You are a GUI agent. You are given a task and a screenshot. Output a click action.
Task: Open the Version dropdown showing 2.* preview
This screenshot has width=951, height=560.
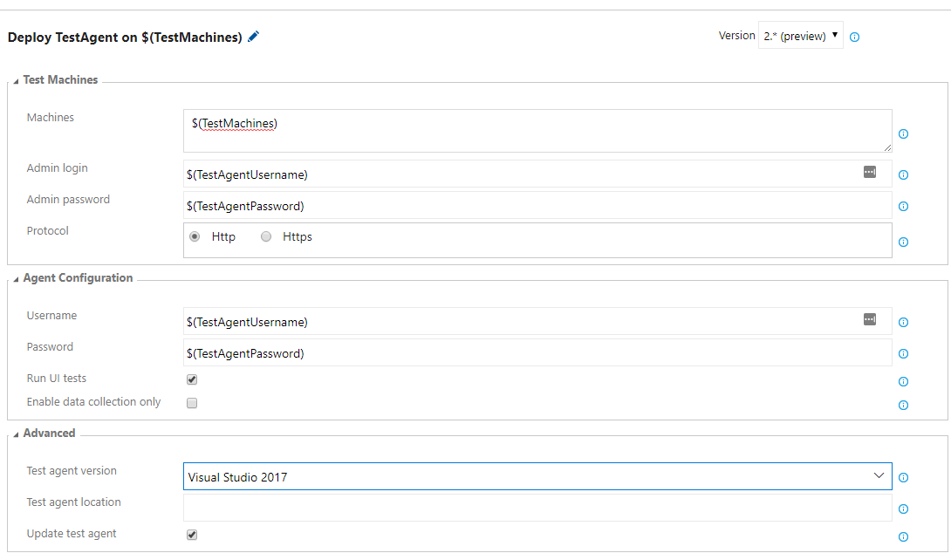click(x=800, y=36)
